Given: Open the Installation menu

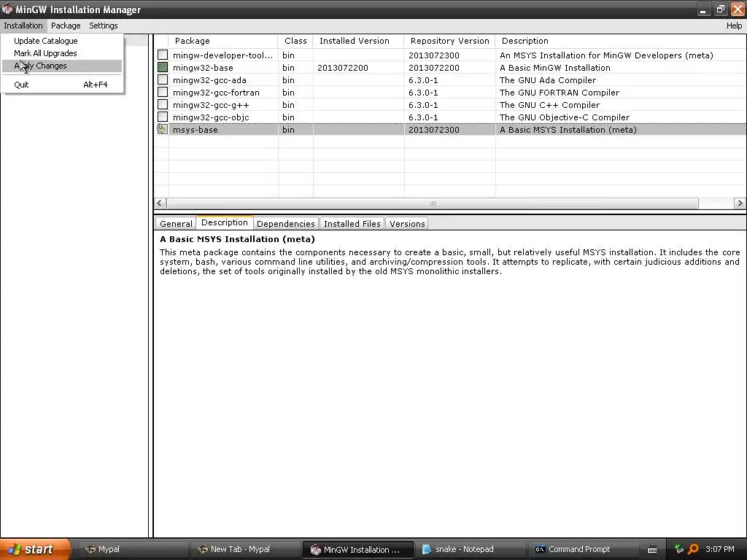Looking at the screenshot, I should tap(23, 26).
